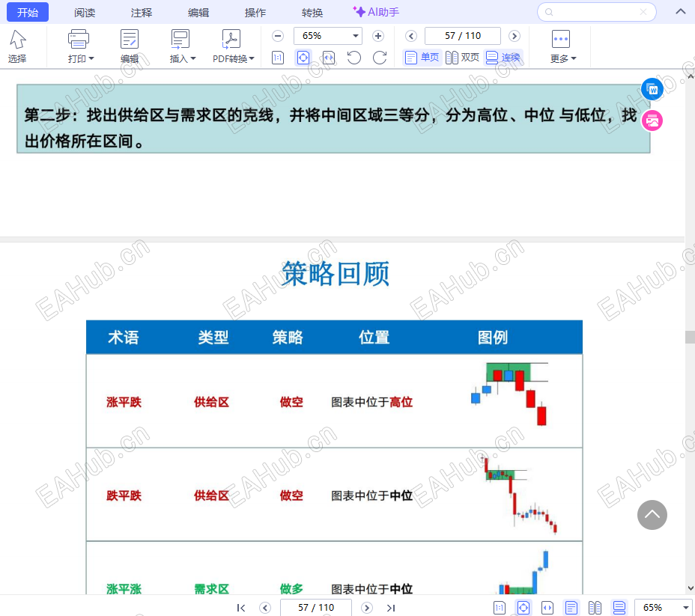695x616 pixels.
Task: Open the 编辑 document edit tool
Action: tap(130, 46)
